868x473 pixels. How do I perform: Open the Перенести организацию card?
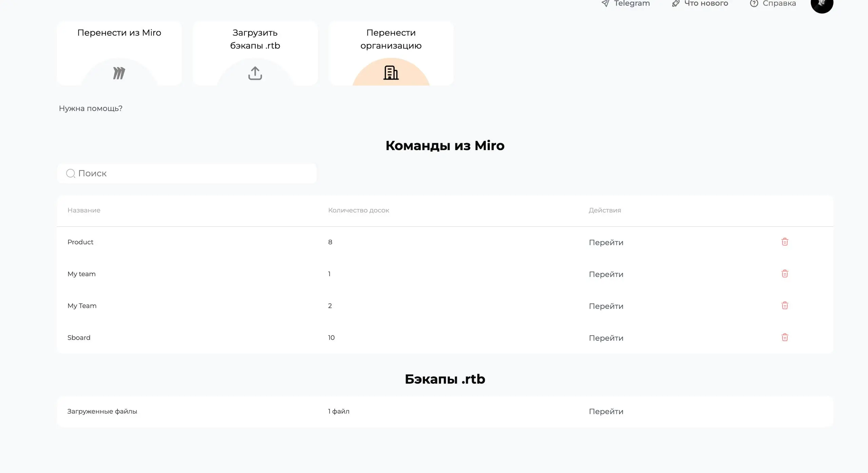pyautogui.click(x=391, y=53)
